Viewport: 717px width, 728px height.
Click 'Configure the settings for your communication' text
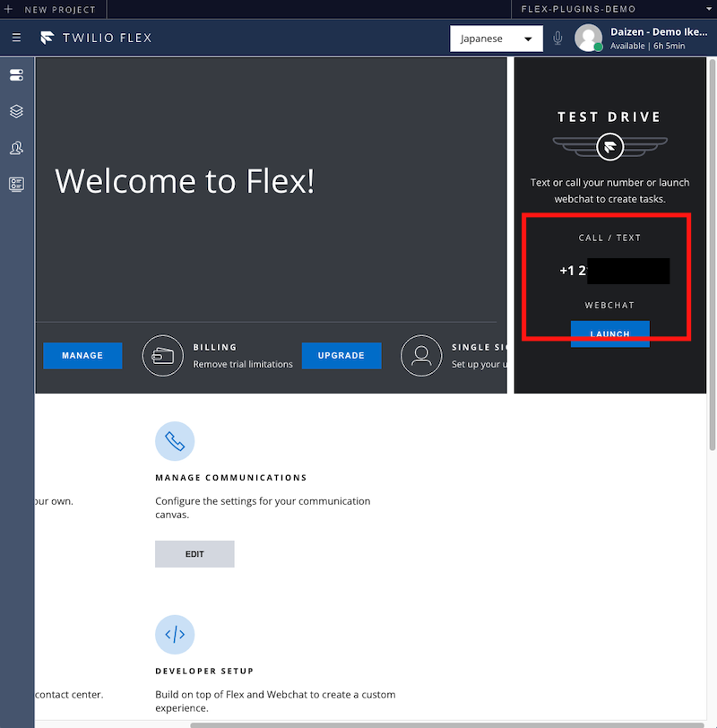coord(263,501)
